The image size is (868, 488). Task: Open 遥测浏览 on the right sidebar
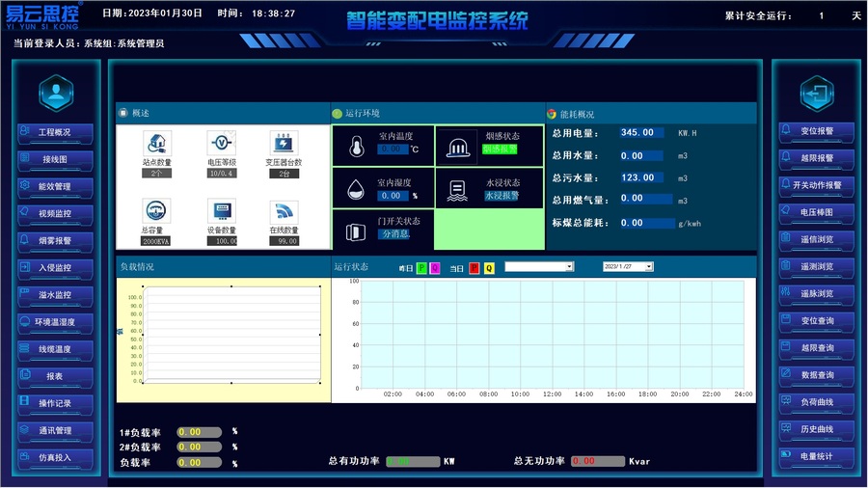[x=817, y=267]
